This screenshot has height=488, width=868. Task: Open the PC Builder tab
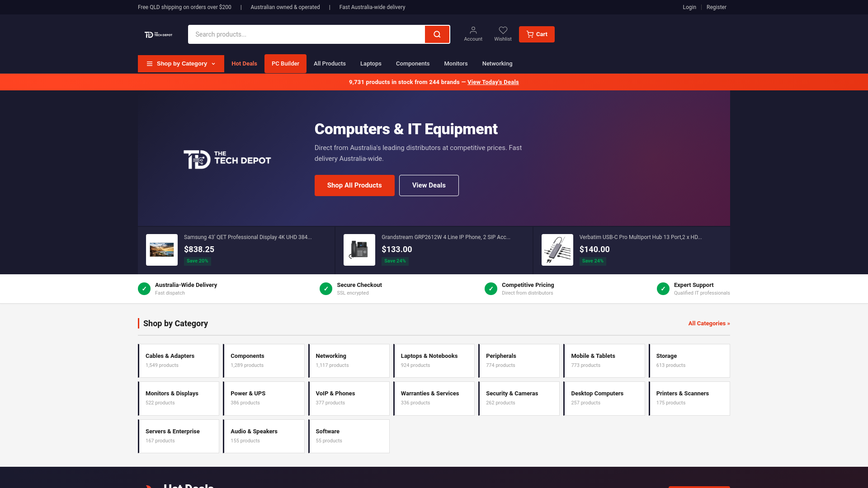coord(285,64)
